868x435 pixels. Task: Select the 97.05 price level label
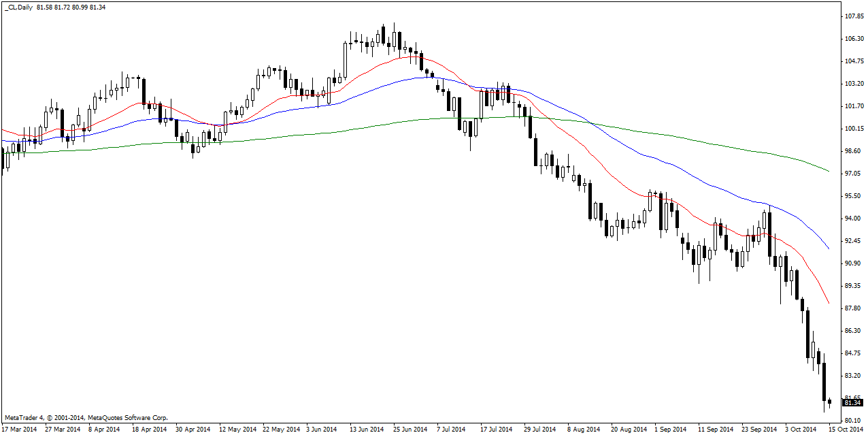point(853,173)
